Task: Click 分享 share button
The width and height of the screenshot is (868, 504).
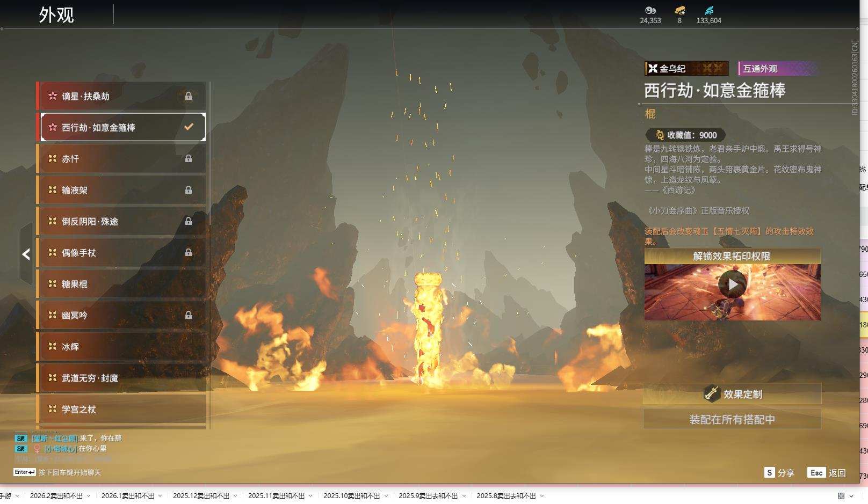Action: 786,473
